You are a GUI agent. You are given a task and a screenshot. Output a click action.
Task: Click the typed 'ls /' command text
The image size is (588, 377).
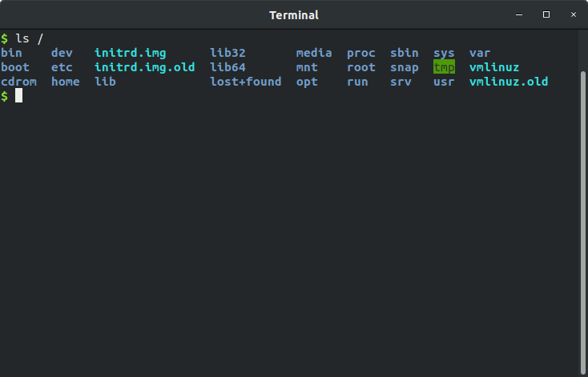tap(30, 38)
